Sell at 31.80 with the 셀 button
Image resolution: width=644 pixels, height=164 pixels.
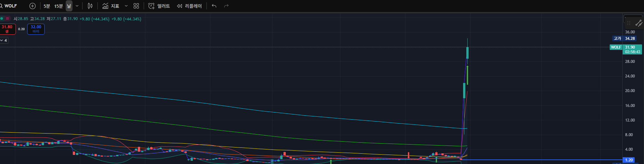pos(7,29)
